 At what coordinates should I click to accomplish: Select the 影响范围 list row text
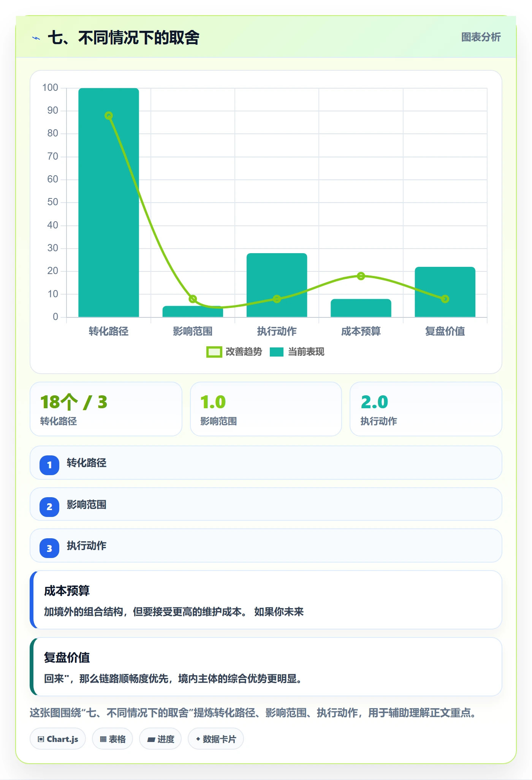pos(87,505)
